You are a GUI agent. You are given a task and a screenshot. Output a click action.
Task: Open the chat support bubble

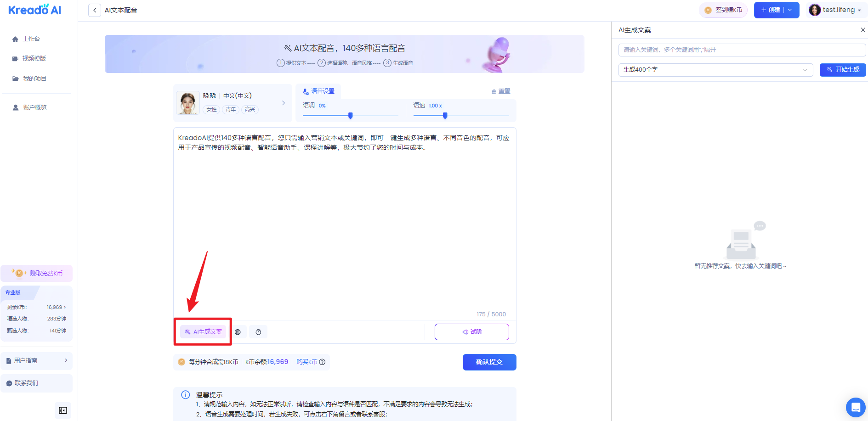pyautogui.click(x=855, y=407)
